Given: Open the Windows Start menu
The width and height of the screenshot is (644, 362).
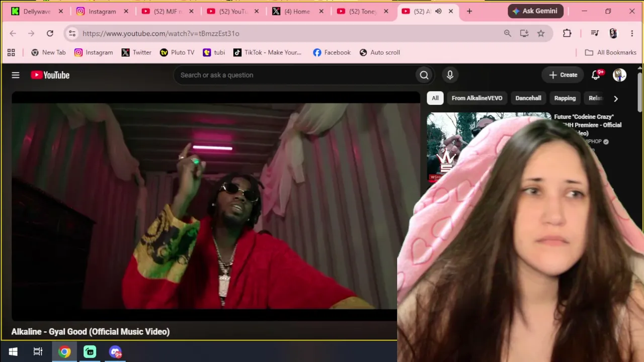Looking at the screenshot, I should pyautogui.click(x=13, y=352).
